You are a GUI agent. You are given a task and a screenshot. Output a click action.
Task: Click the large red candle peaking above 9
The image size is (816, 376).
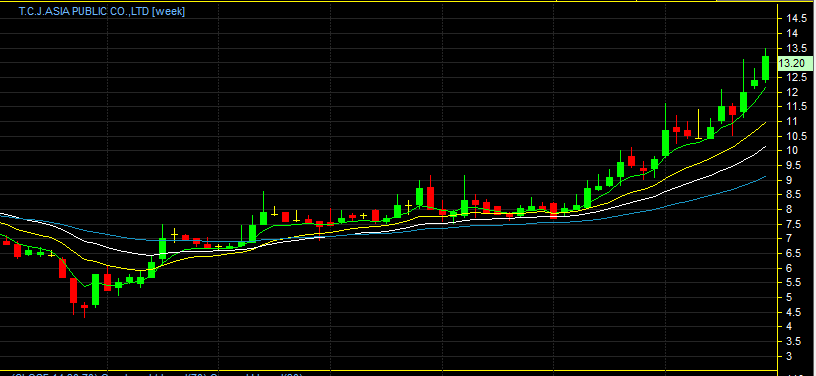point(430,198)
